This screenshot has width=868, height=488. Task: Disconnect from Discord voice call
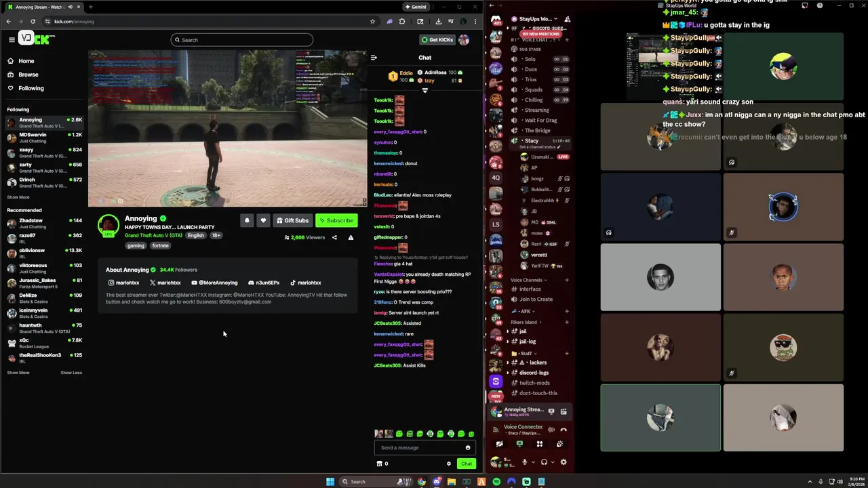point(564,429)
